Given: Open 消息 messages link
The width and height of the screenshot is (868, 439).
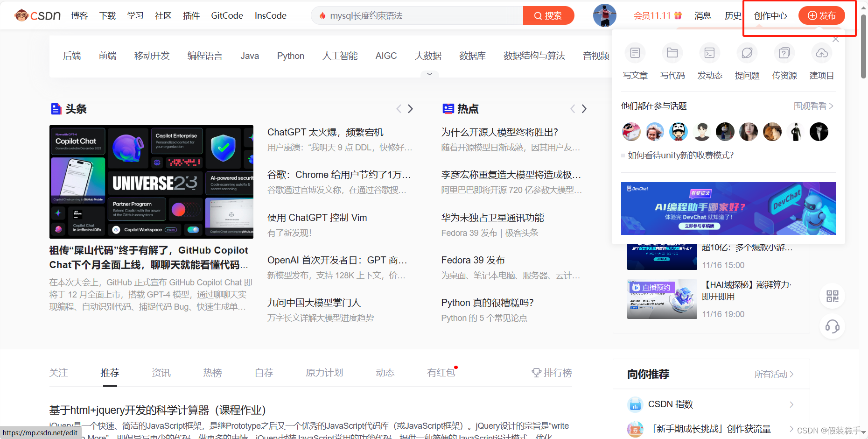Looking at the screenshot, I should tap(703, 15).
